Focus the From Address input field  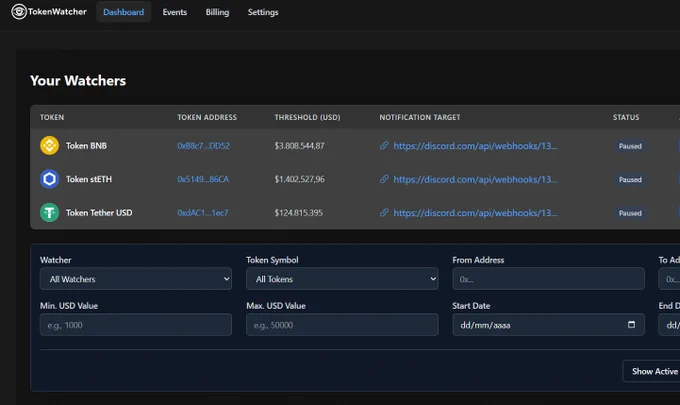click(549, 279)
